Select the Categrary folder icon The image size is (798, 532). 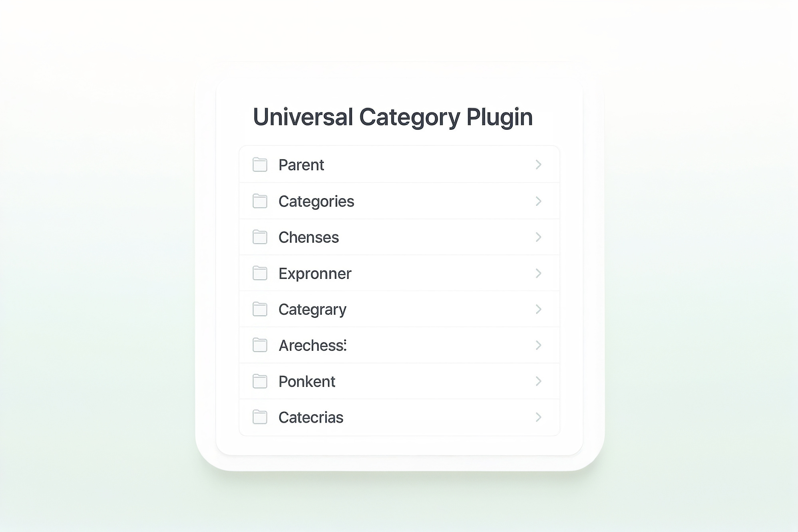[x=260, y=309]
